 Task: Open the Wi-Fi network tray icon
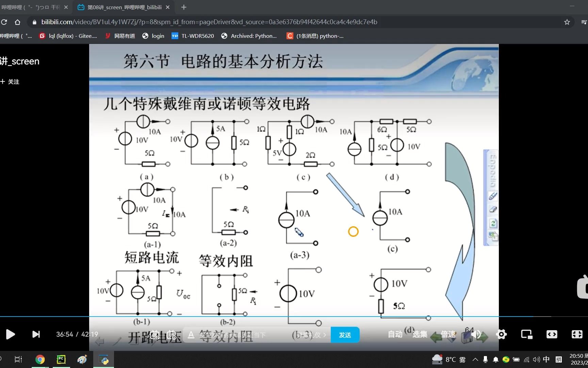point(527,359)
